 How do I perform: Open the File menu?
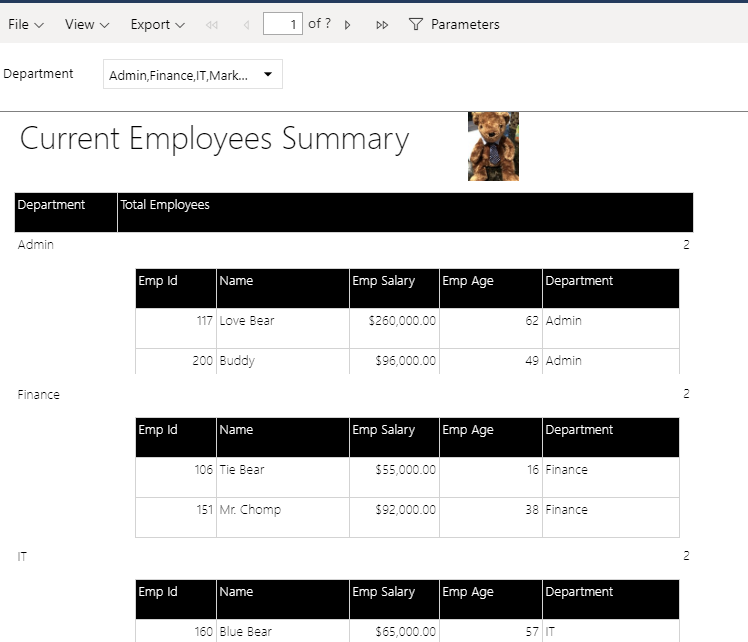(26, 24)
